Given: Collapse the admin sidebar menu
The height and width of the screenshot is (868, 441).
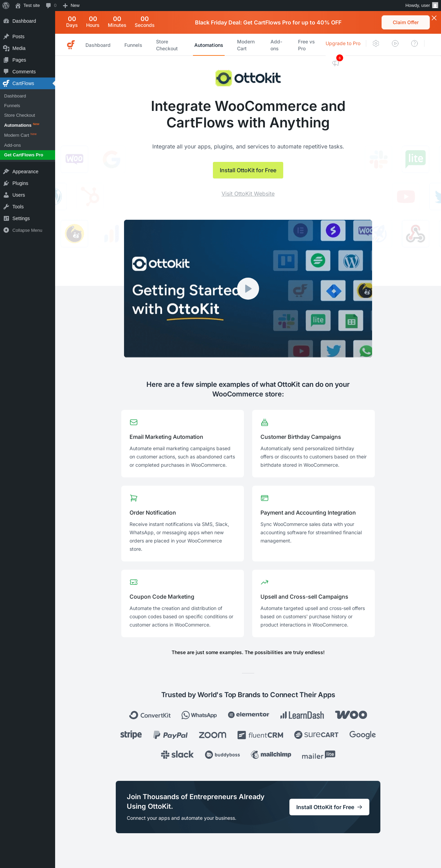Looking at the screenshot, I should 28,230.
